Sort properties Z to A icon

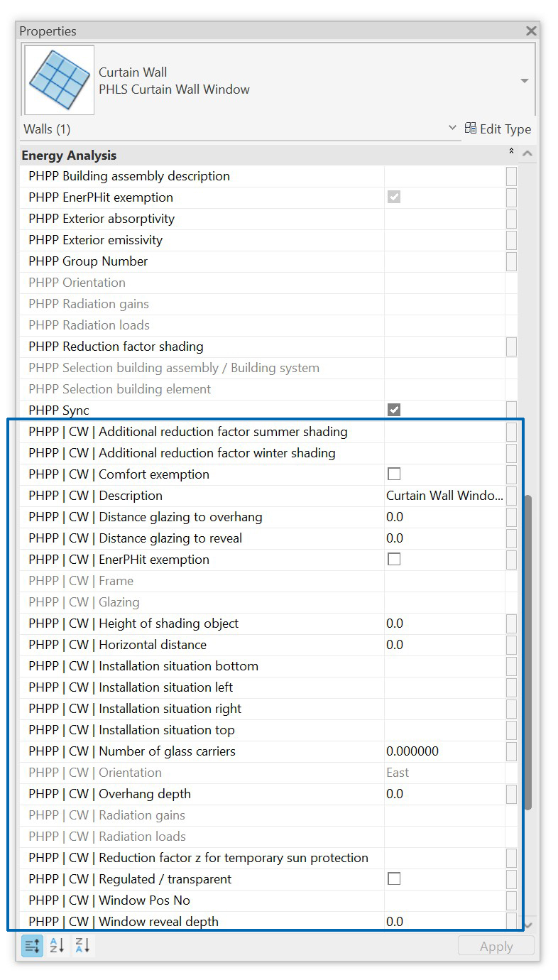click(82, 945)
